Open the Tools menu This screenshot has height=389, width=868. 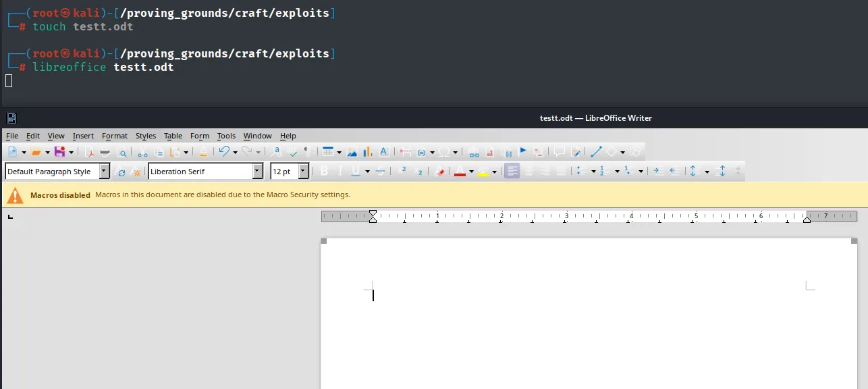click(x=226, y=136)
